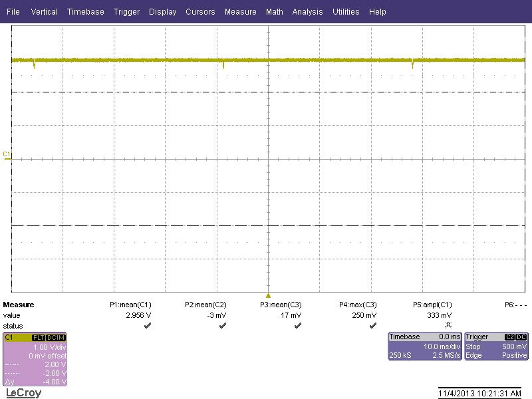Open the Trigger menu

tap(126, 11)
